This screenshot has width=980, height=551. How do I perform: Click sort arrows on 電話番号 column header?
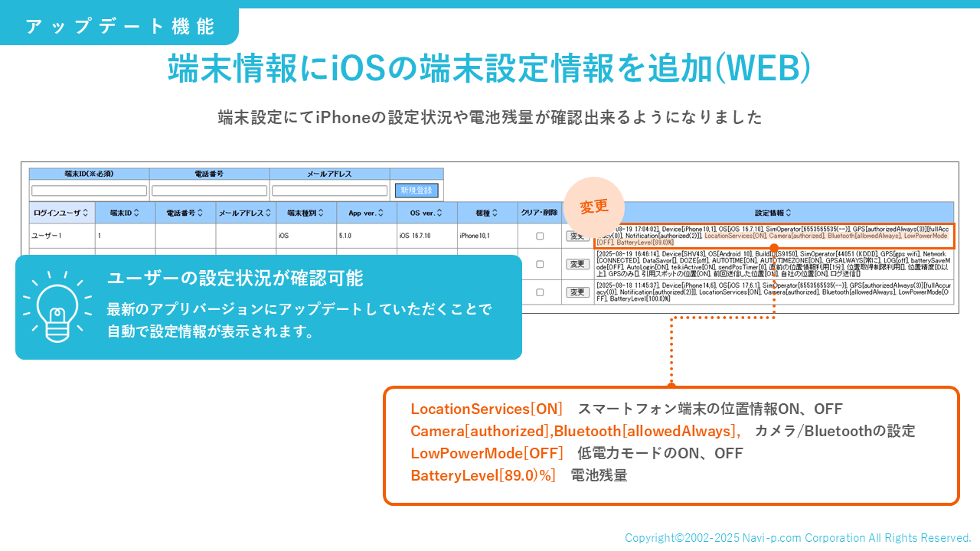click(200, 213)
